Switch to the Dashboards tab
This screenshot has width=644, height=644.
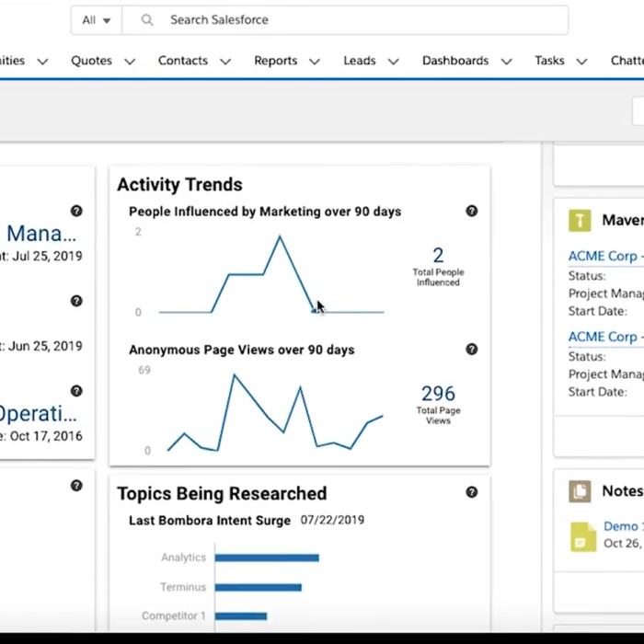tap(455, 61)
